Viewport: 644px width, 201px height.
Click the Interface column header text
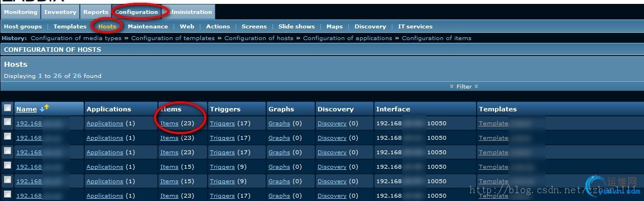pyautogui.click(x=393, y=109)
